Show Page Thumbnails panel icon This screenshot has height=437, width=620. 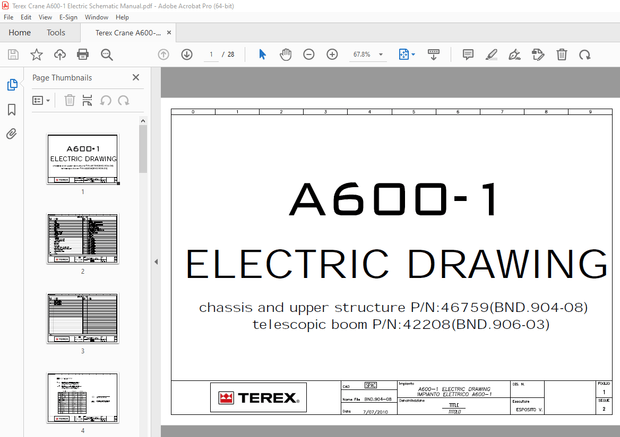(x=12, y=85)
